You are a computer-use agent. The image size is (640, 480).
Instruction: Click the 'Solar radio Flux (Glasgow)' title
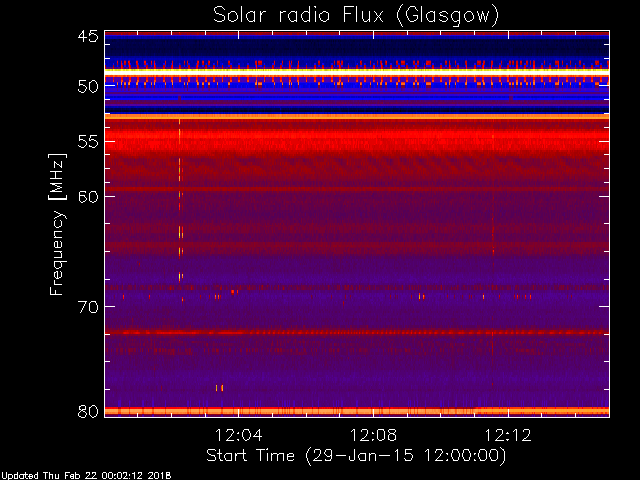point(356,16)
